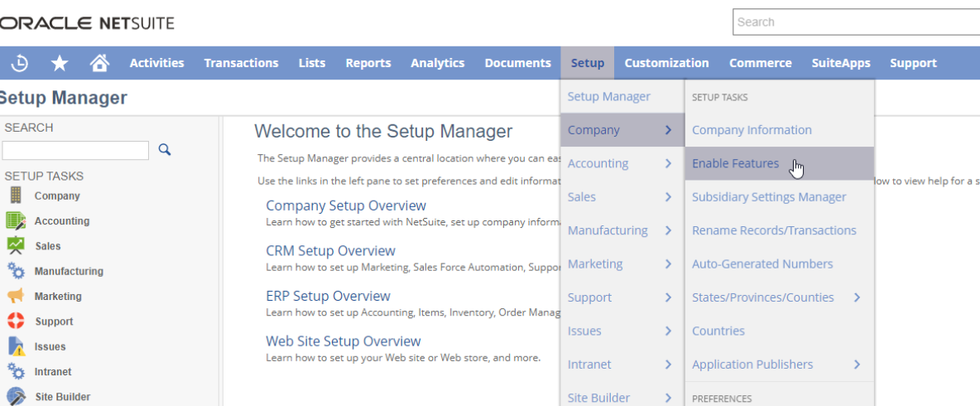Viewport: 980px width, 406px height.
Task: Click the Marketing megaphone icon
Action: [16, 296]
